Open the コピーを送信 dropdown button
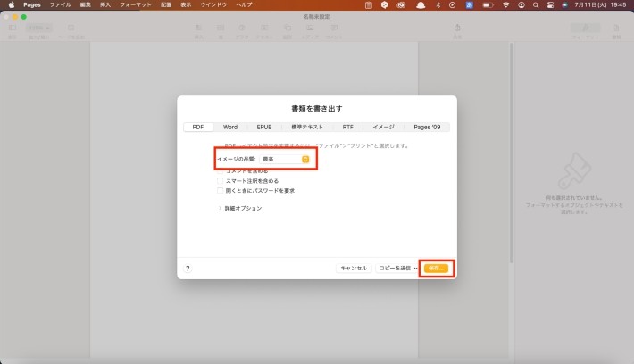Image resolution: width=634 pixels, height=364 pixels. click(396, 269)
